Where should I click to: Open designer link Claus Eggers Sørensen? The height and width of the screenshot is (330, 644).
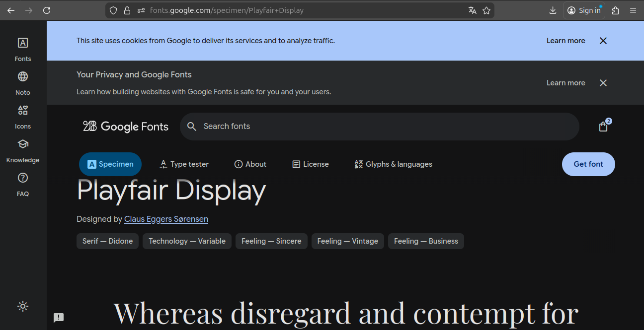166,219
